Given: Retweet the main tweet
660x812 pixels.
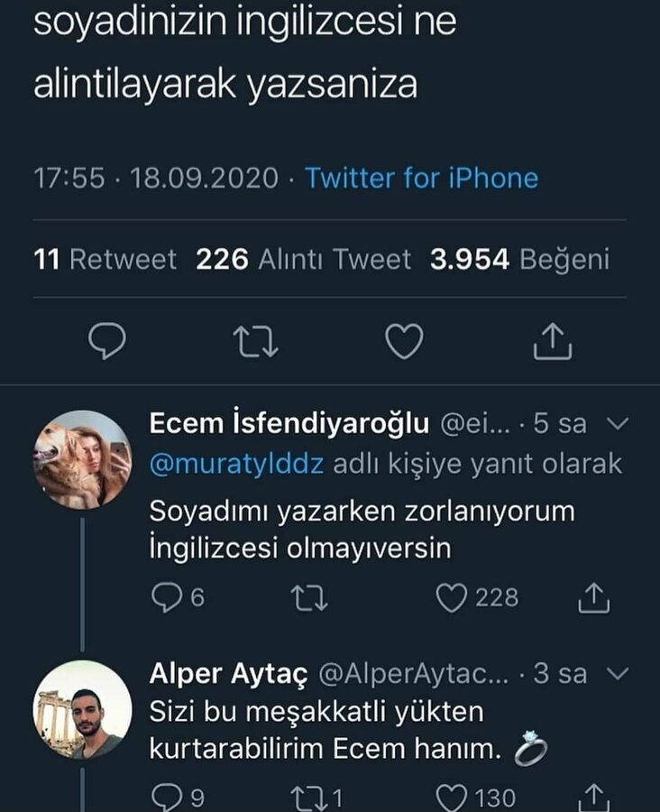Looking at the screenshot, I should (256, 342).
